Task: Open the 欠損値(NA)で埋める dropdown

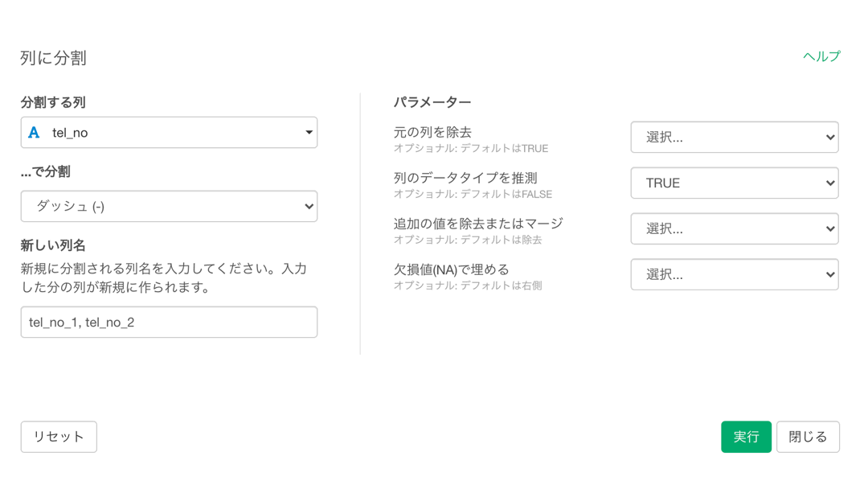Action: [x=735, y=274]
